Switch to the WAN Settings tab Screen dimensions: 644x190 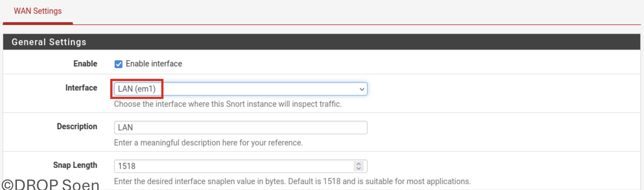click(37, 11)
